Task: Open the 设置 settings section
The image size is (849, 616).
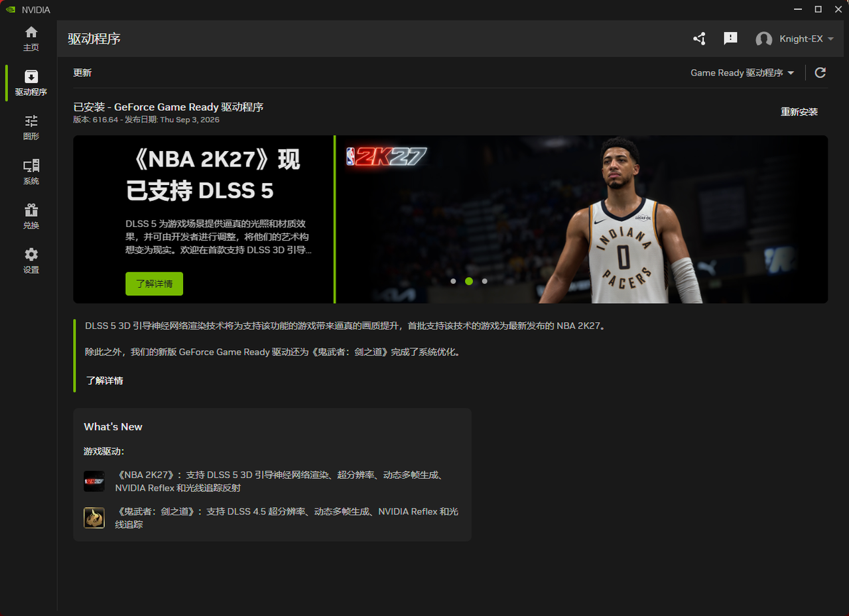Action: [31, 261]
